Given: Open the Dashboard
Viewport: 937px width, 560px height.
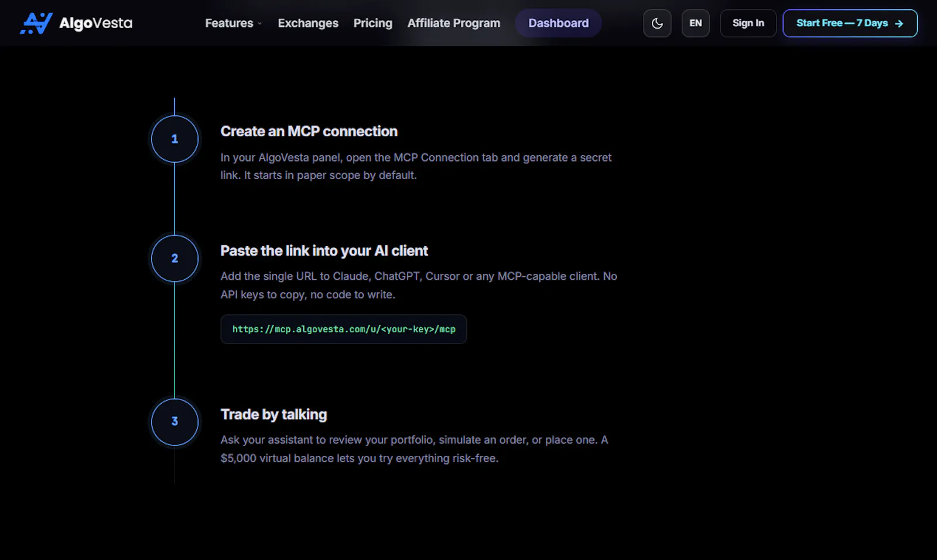Looking at the screenshot, I should point(559,23).
